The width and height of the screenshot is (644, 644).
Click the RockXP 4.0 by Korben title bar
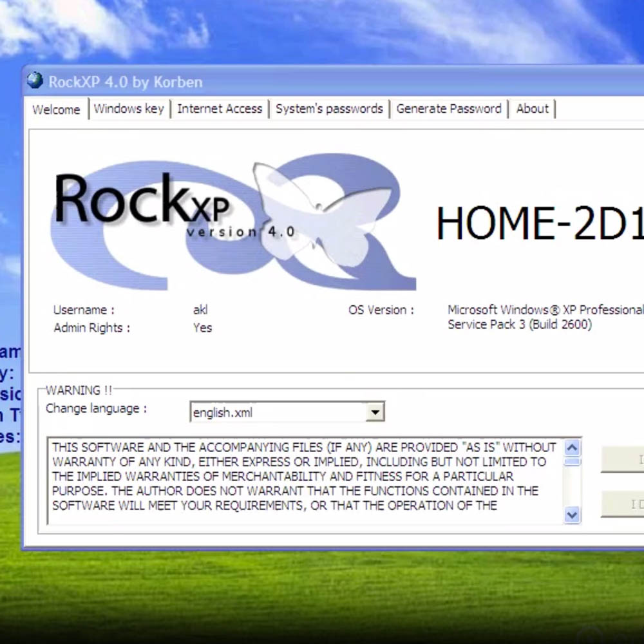pos(334,81)
